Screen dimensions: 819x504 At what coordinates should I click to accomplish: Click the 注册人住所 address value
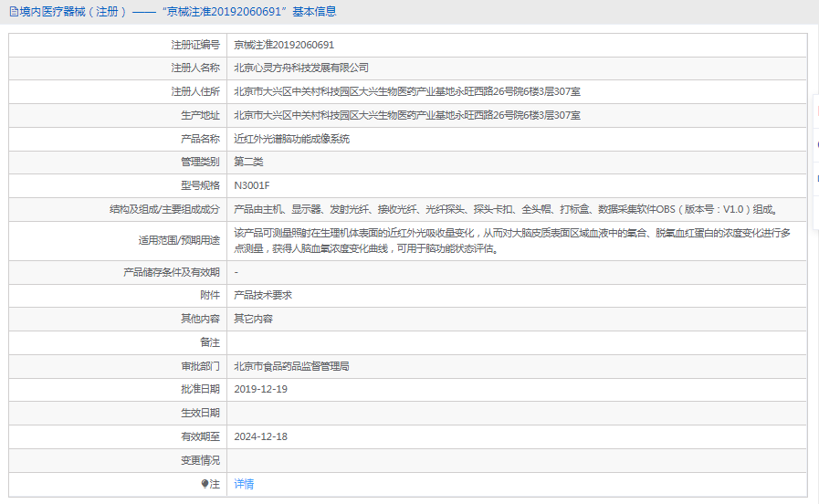407,92
